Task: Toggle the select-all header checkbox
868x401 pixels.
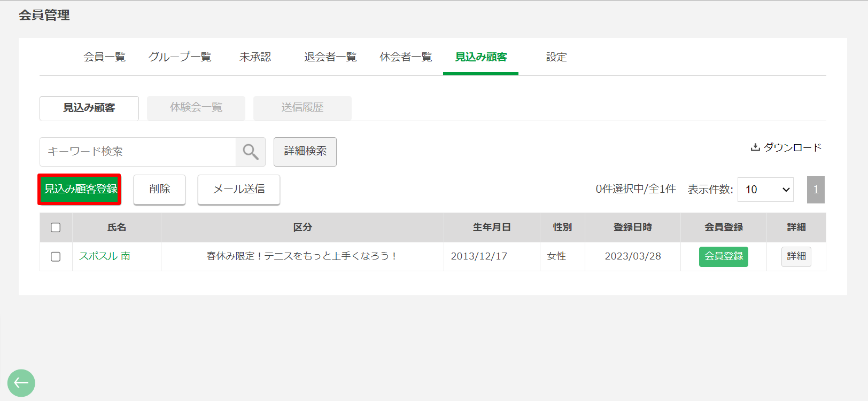Action: coord(56,227)
